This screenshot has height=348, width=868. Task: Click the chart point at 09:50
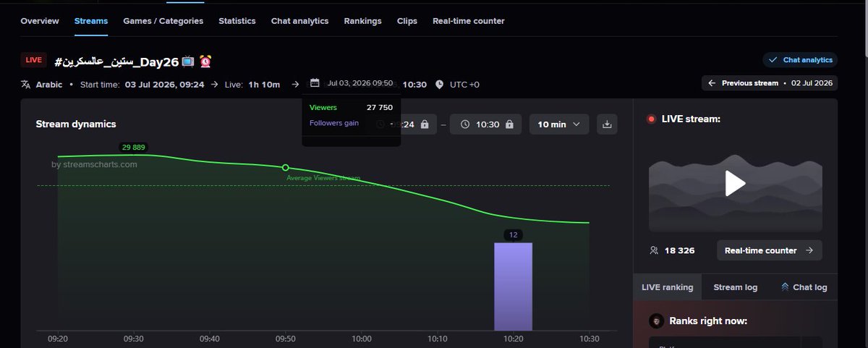click(286, 167)
